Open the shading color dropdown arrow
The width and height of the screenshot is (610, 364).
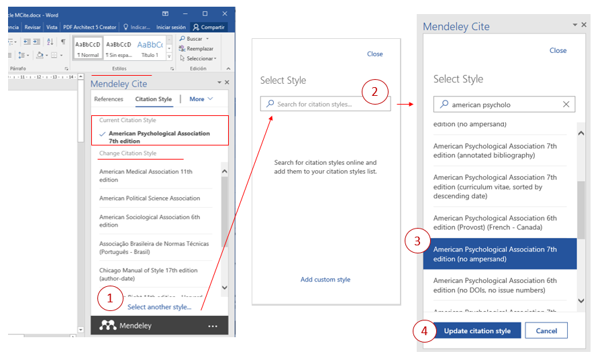tap(47, 56)
